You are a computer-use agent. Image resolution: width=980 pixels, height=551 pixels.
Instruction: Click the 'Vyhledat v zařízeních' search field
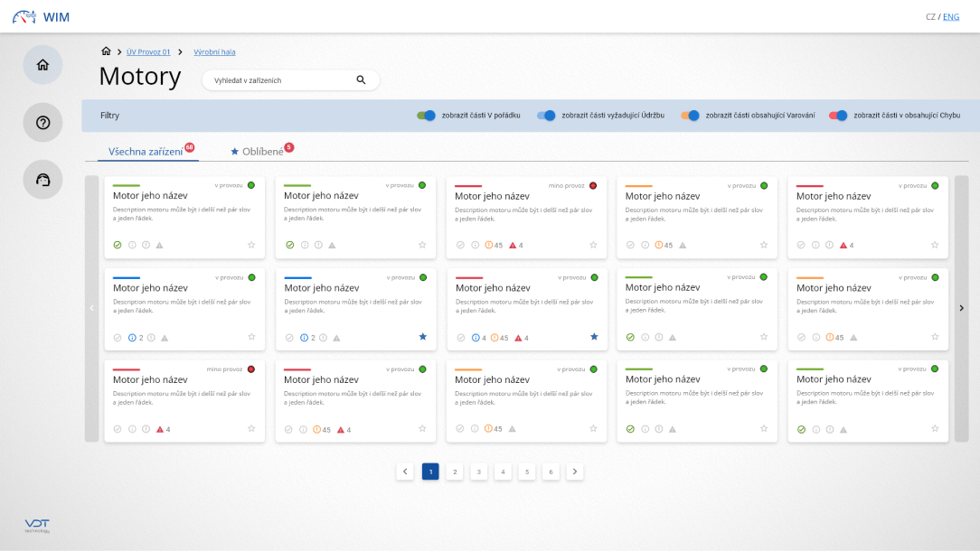coord(280,80)
